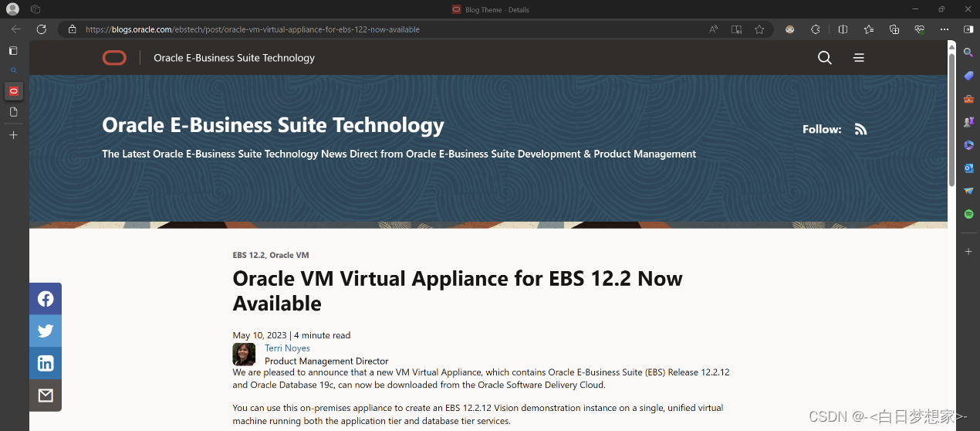
Task: Click Terri Noyes author photo
Action: (x=244, y=354)
